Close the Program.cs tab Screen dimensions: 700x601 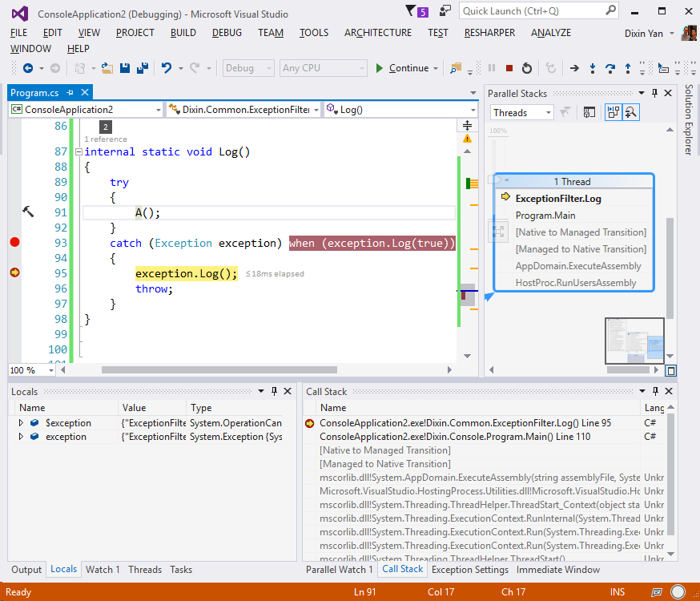pos(85,92)
